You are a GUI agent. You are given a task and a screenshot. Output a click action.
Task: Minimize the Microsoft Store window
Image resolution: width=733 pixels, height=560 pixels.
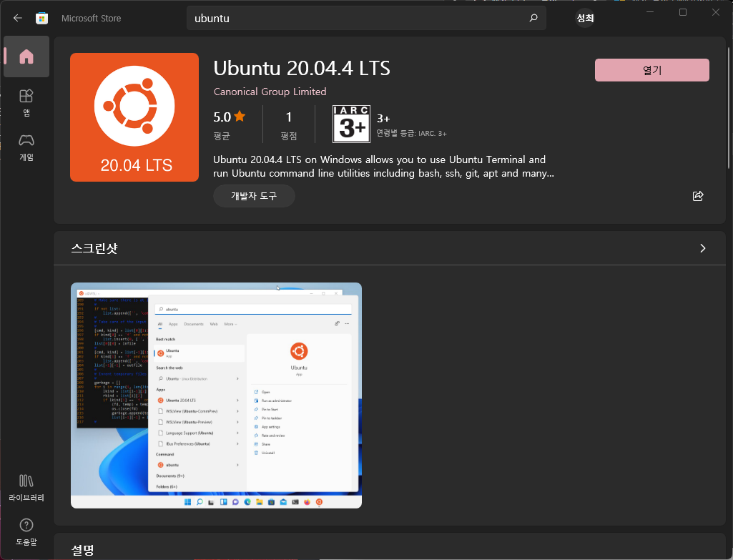click(x=650, y=12)
